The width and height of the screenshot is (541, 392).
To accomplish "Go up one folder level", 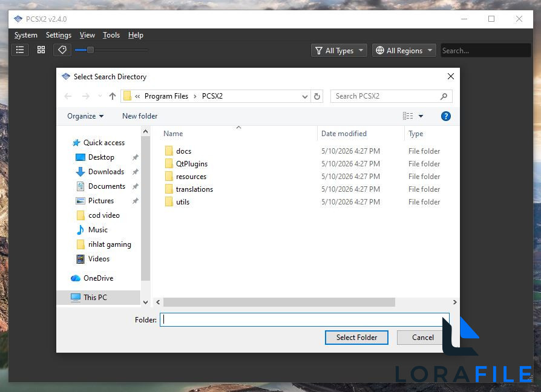I will (x=112, y=96).
